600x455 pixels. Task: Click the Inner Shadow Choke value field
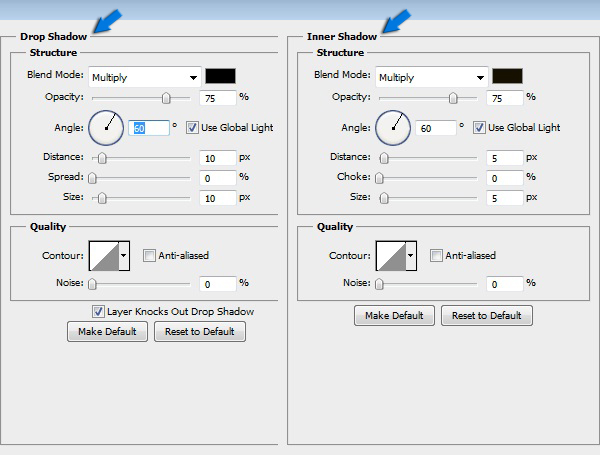click(x=504, y=178)
